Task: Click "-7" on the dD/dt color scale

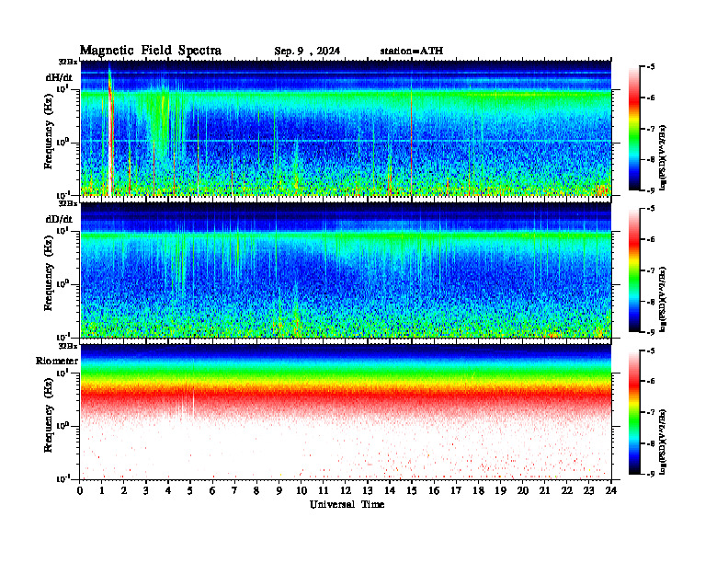Action: pos(651,270)
